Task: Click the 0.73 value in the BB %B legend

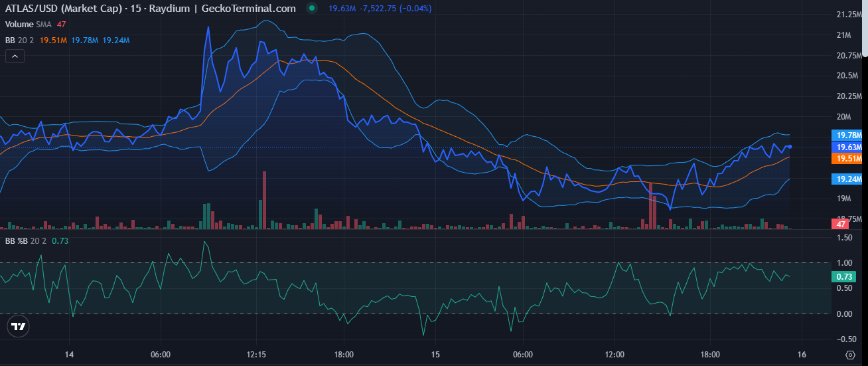Action: pos(60,240)
